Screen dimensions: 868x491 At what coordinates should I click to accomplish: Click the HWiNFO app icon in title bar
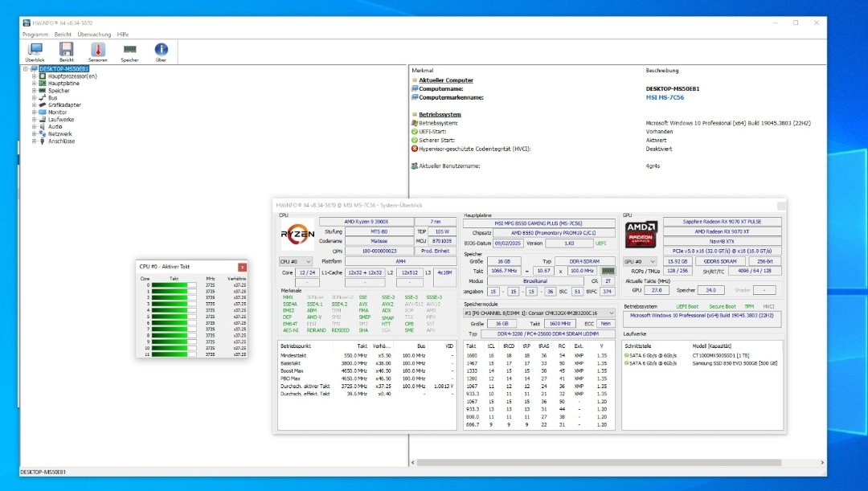(26, 23)
